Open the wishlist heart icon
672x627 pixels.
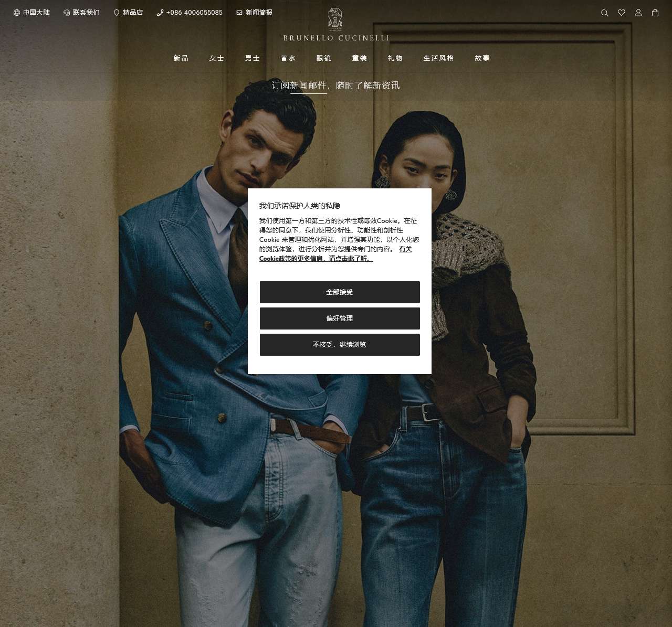(622, 13)
